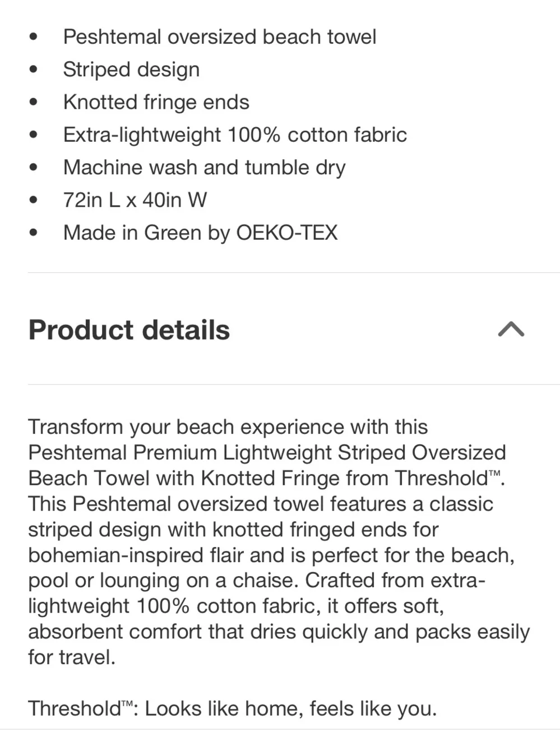
Task: Tap the product description paragraph
Action: [279, 542]
